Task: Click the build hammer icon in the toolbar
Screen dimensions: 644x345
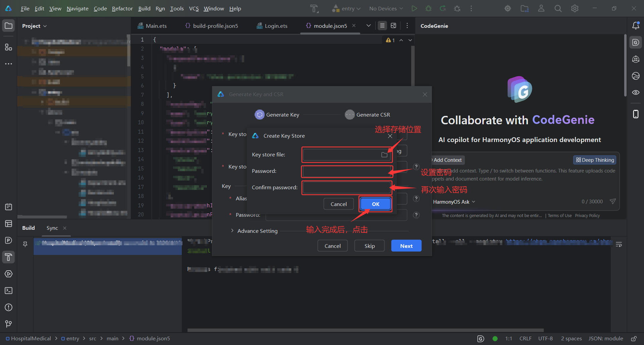Action: coord(314,8)
